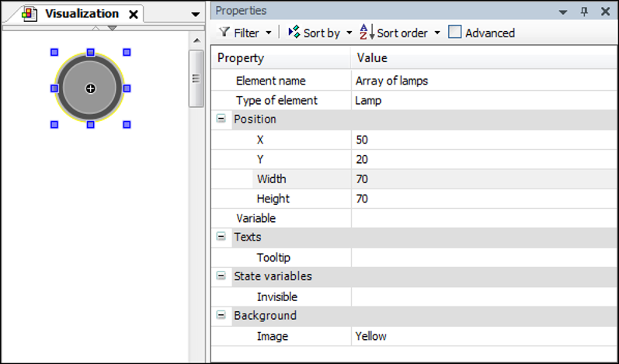
Task: Collapse the Texts group
Action: (x=221, y=236)
